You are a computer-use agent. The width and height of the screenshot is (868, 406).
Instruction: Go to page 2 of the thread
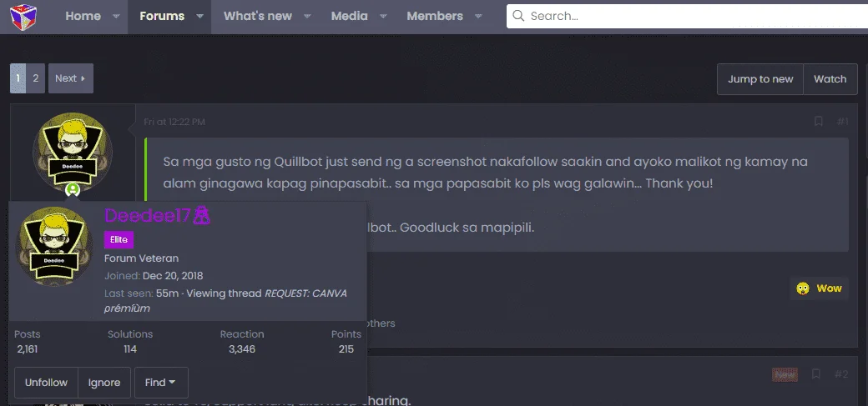[x=35, y=78]
